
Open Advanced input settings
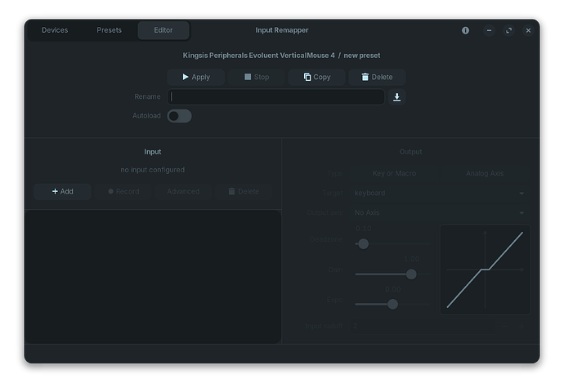coord(183,191)
